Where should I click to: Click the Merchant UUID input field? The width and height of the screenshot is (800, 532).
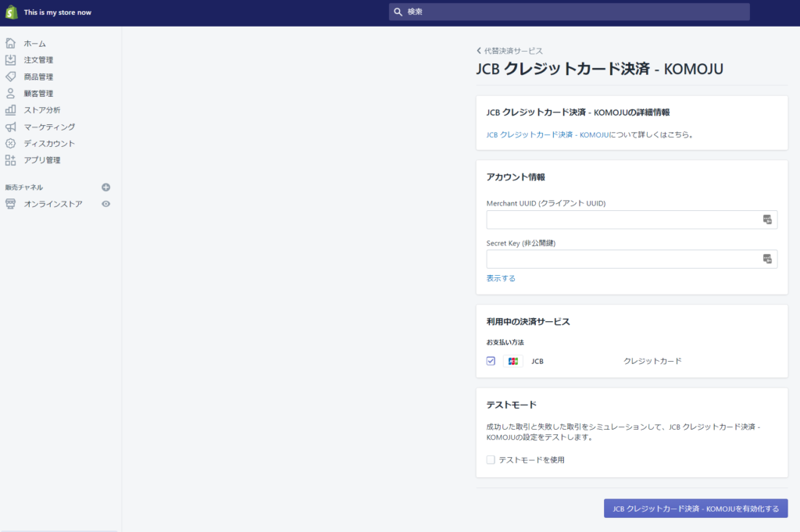pyautogui.click(x=631, y=220)
